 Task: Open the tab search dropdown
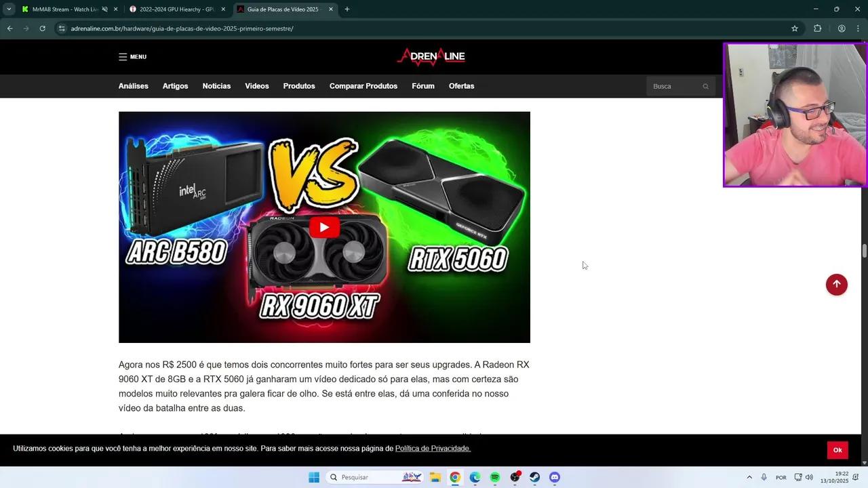tap(8, 9)
